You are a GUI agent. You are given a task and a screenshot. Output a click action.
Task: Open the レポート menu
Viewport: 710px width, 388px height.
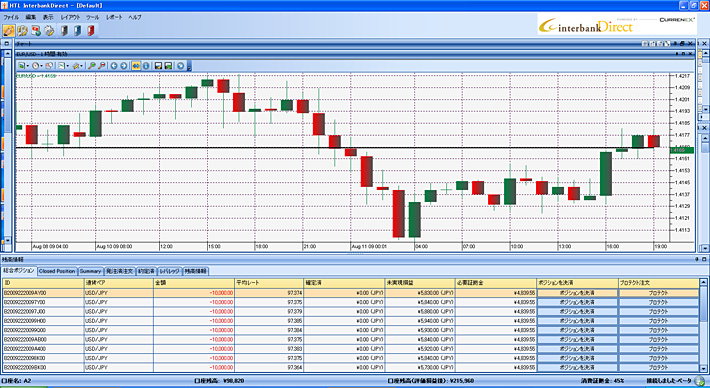(114, 17)
